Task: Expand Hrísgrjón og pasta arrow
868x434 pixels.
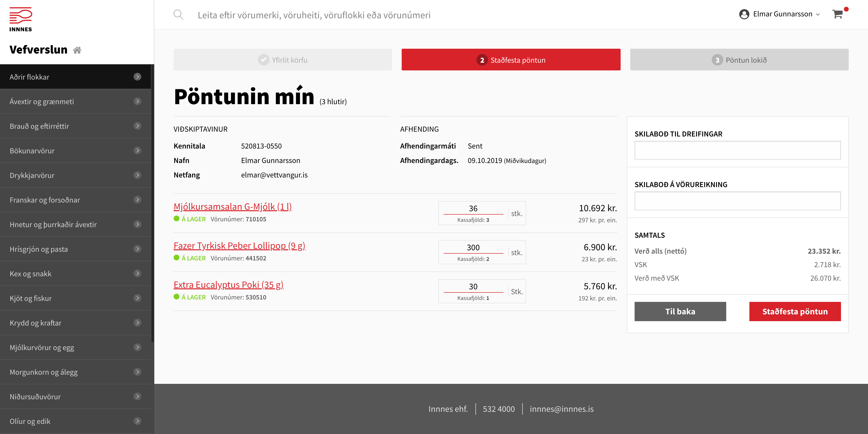Action: tap(137, 249)
